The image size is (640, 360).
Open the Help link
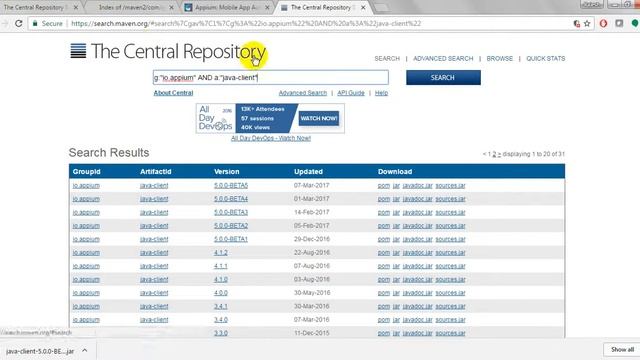381,93
